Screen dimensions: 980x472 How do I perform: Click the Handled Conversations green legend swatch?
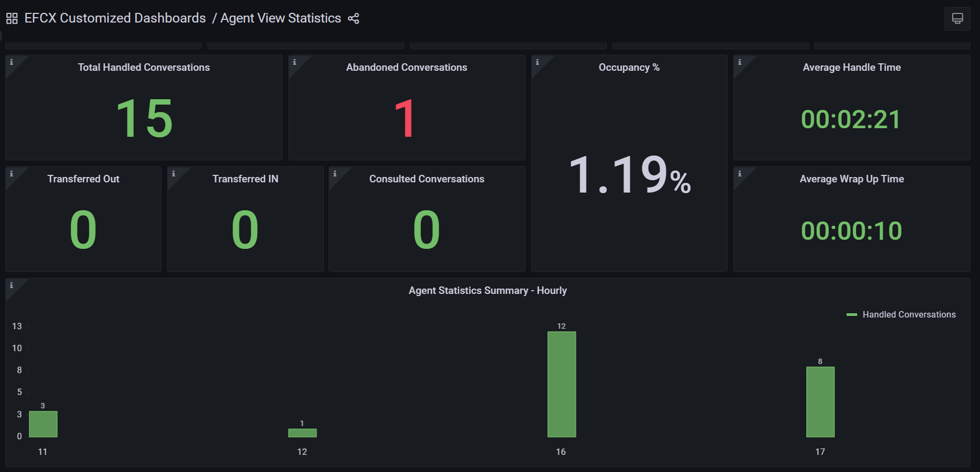[851, 315]
